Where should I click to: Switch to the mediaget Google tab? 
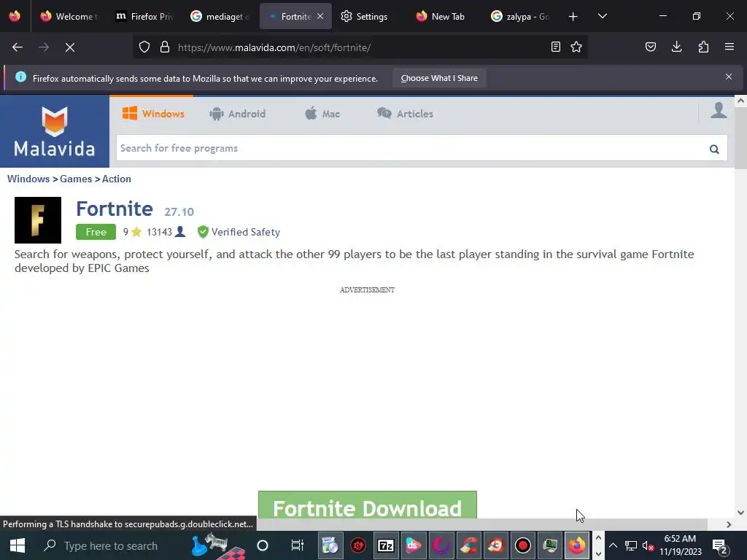[x=220, y=16]
